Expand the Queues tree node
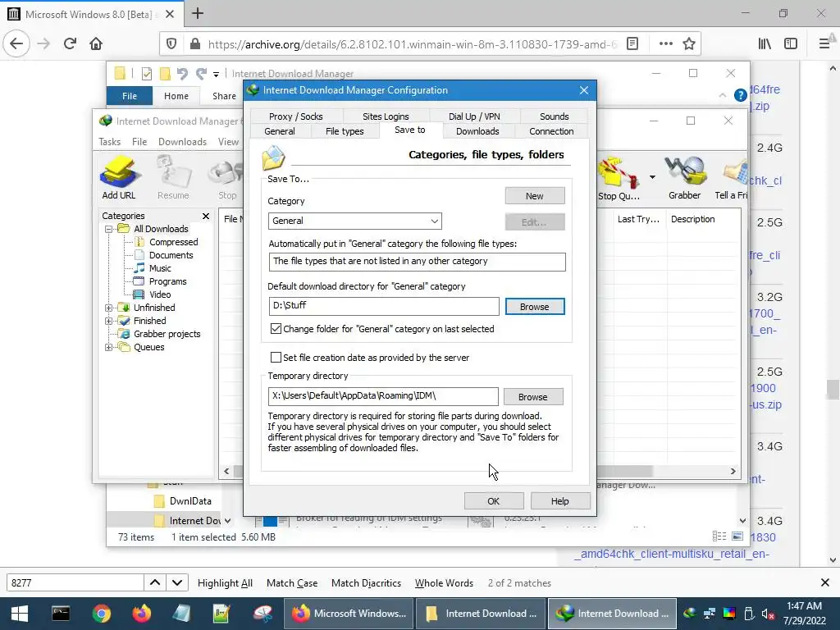Screen dimensions: 840x630 (x=109, y=347)
